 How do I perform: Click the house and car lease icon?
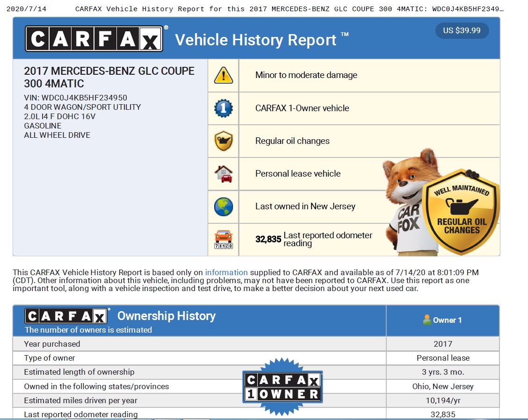223,174
